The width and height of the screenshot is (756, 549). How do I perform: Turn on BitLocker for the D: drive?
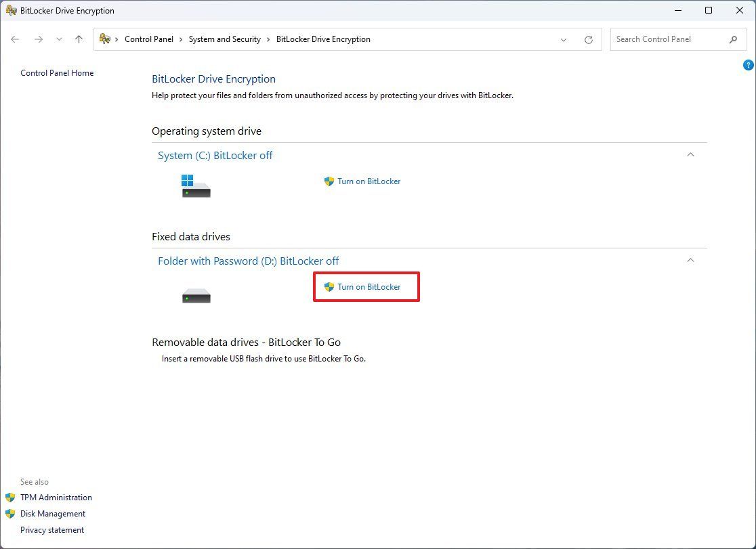coord(369,286)
